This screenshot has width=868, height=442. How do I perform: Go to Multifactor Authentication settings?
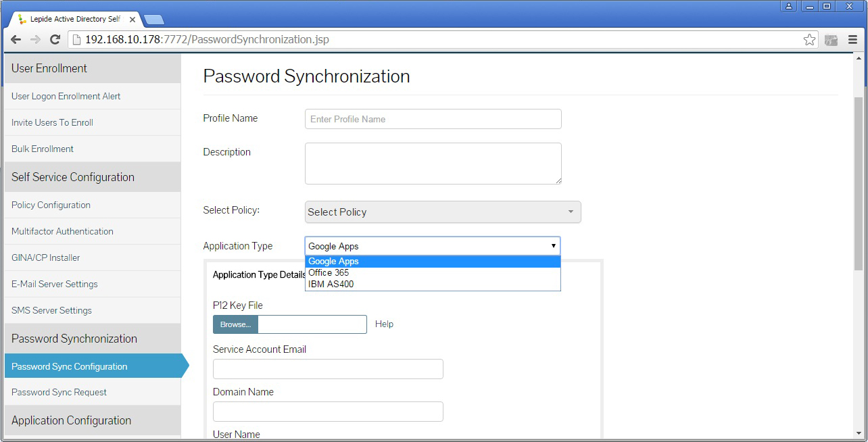click(62, 231)
